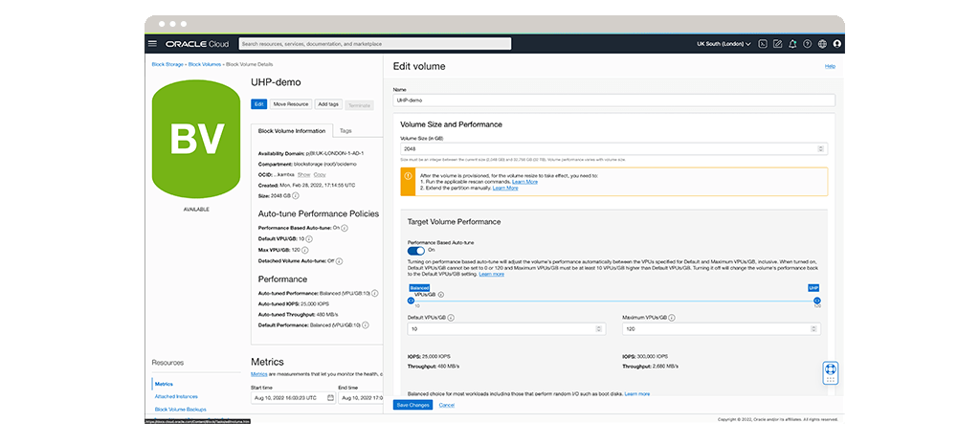Screen dimensions: 980x446
Task: Click the Cancel link in Edit volume
Action: point(446,406)
